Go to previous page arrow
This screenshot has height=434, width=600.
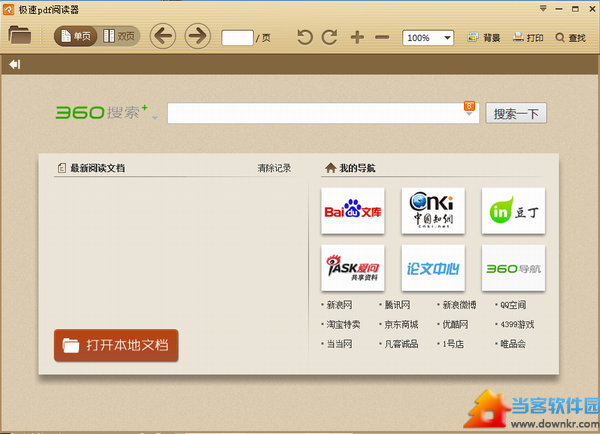163,36
